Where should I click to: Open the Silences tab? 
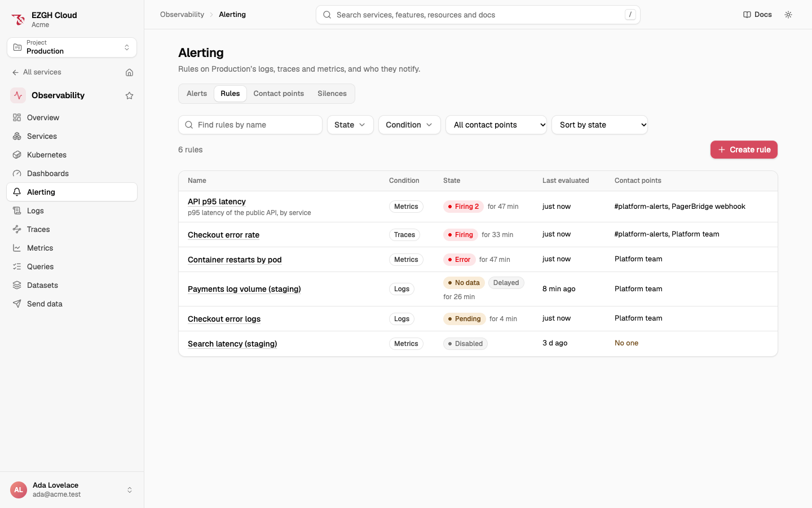(332, 94)
